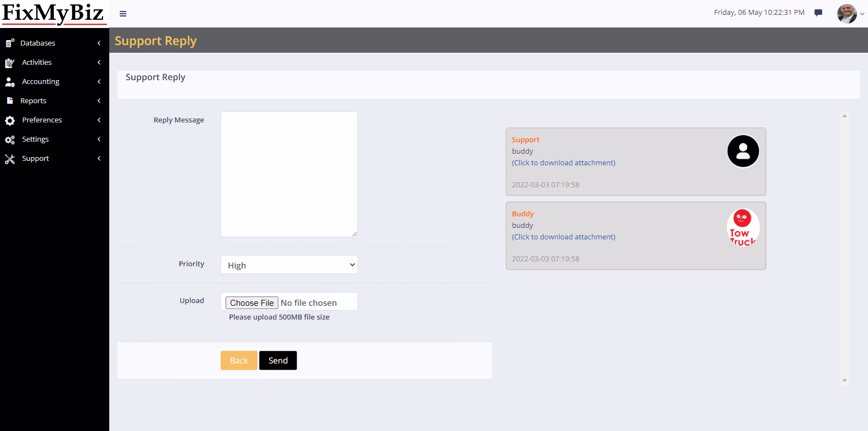
Task: Click the black Support user avatar
Action: pyautogui.click(x=743, y=151)
